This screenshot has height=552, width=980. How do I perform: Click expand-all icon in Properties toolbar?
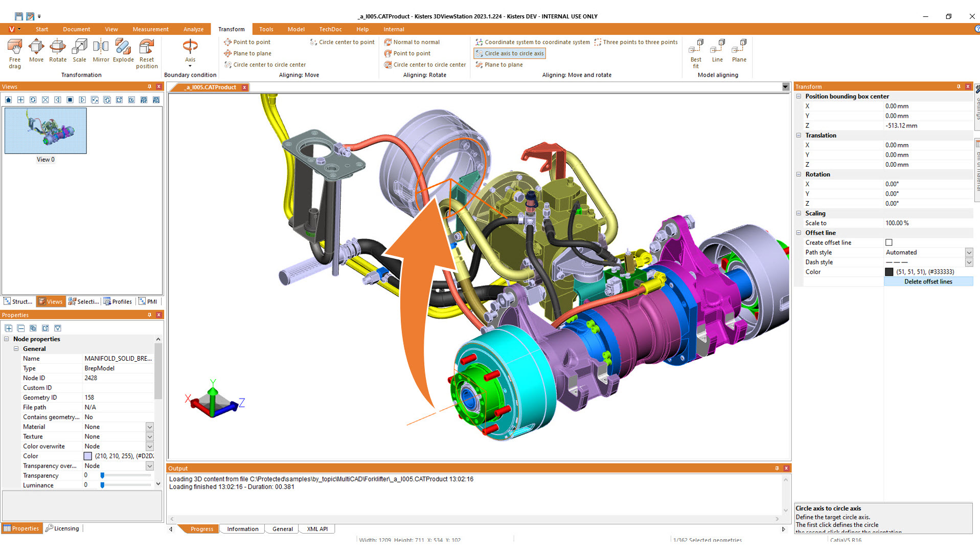point(9,328)
